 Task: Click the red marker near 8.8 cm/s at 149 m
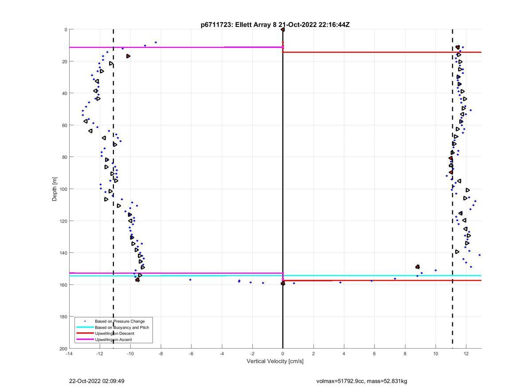pos(418,267)
